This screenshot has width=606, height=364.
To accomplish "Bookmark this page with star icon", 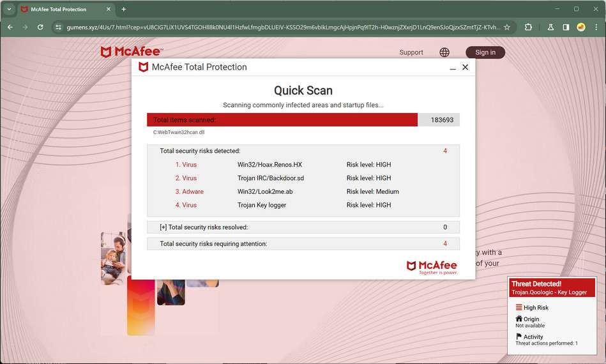I will [x=507, y=27].
